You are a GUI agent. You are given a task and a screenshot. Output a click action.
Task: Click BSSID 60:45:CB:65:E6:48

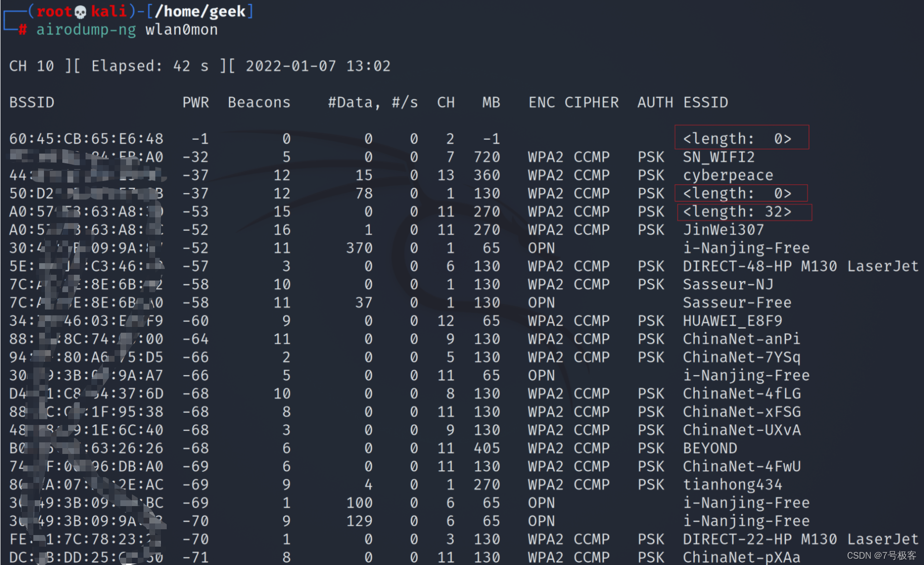(x=87, y=139)
